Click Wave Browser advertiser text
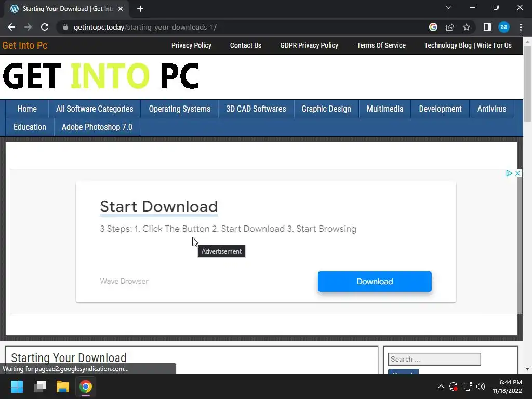Screen dimensions: 532x399 [x=124, y=281]
